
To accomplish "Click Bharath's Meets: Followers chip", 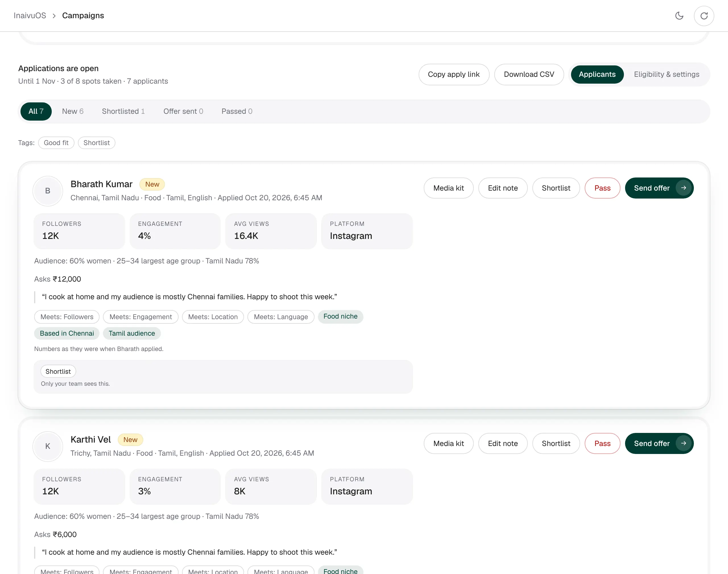I will point(67,317).
